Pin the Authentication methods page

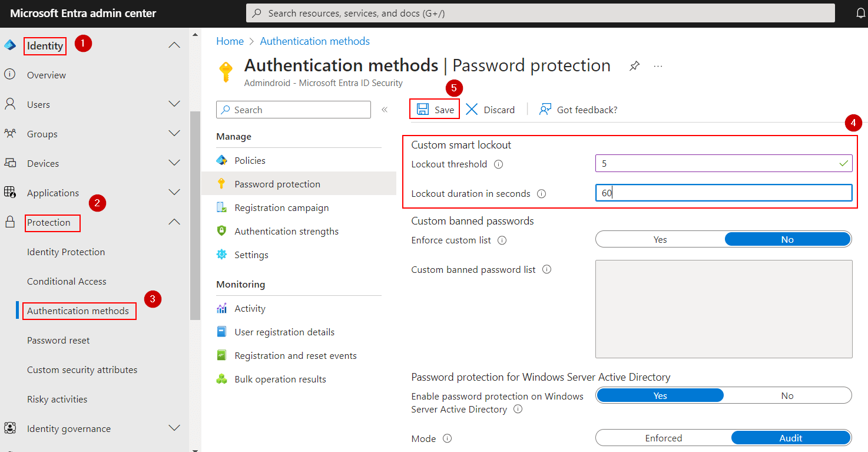pos(634,65)
